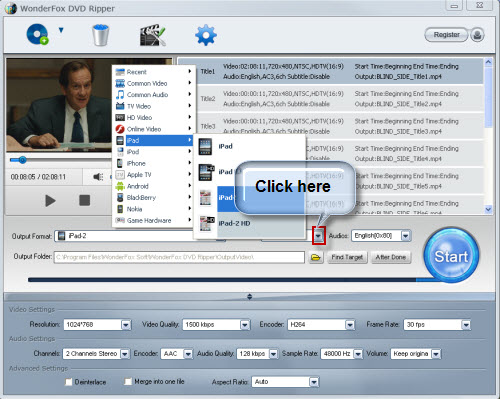Open settings via the blue gear icon

(206, 35)
